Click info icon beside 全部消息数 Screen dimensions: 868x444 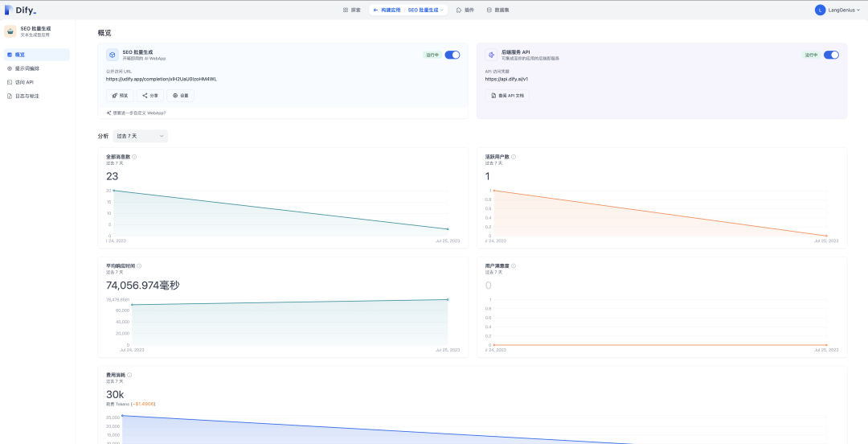134,157
